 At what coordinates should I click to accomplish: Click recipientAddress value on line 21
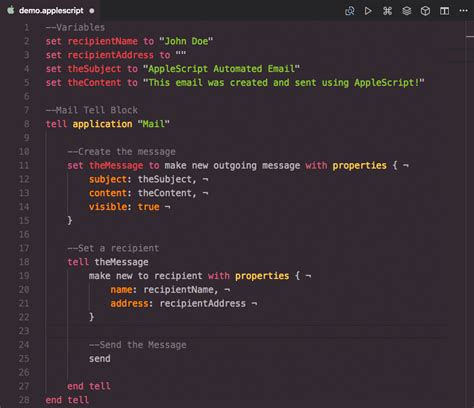pyautogui.click(x=203, y=304)
